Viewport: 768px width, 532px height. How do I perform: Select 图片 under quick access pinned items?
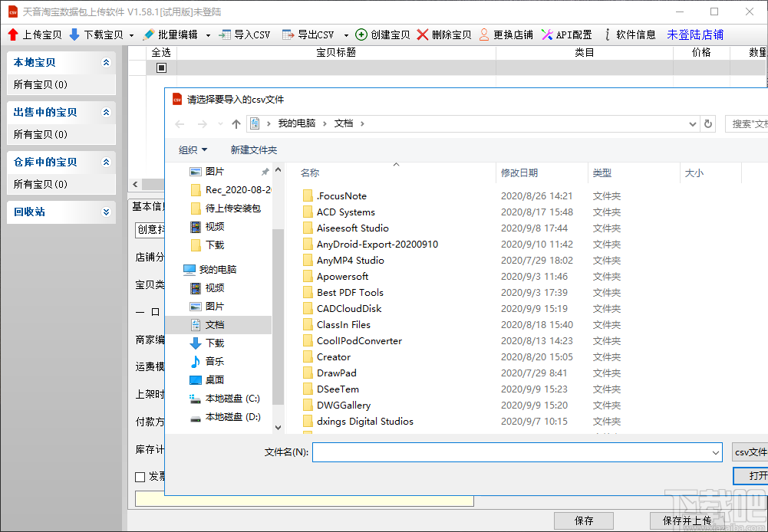pos(215,172)
